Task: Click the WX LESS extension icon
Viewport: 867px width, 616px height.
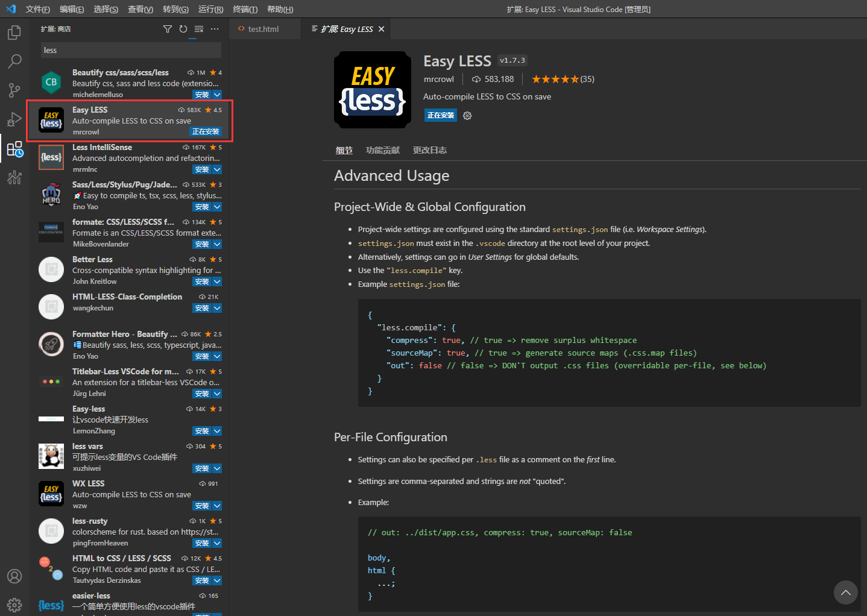Action: click(x=51, y=494)
